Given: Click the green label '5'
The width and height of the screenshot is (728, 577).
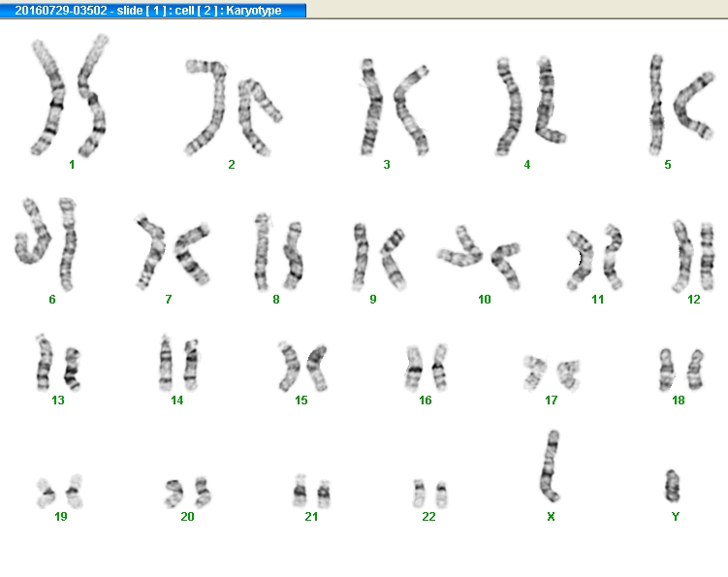Looking at the screenshot, I should 668,165.
